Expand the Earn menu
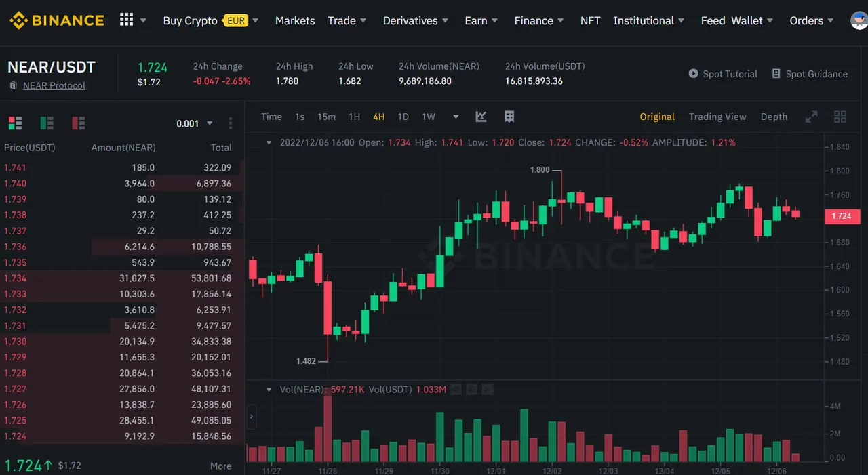 click(481, 20)
